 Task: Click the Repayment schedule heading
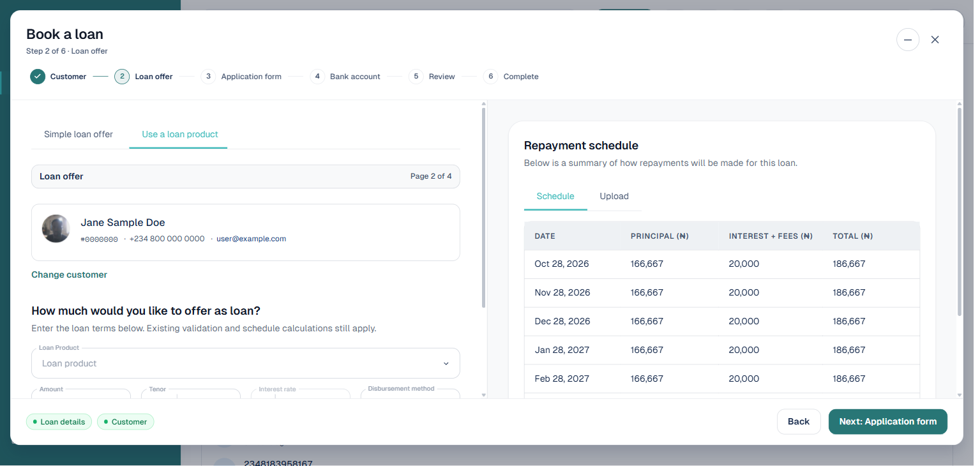click(581, 146)
